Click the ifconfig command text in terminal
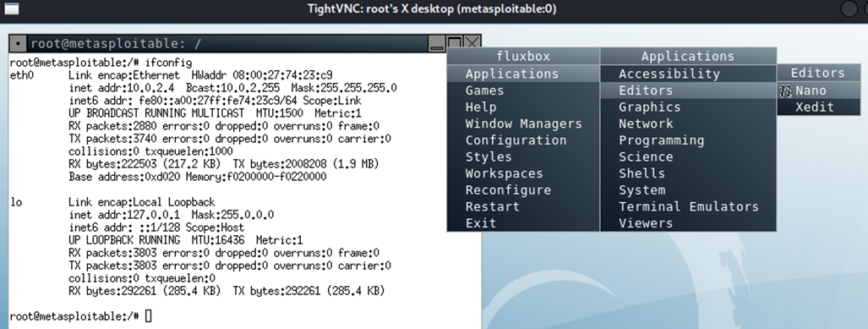 click(168, 63)
